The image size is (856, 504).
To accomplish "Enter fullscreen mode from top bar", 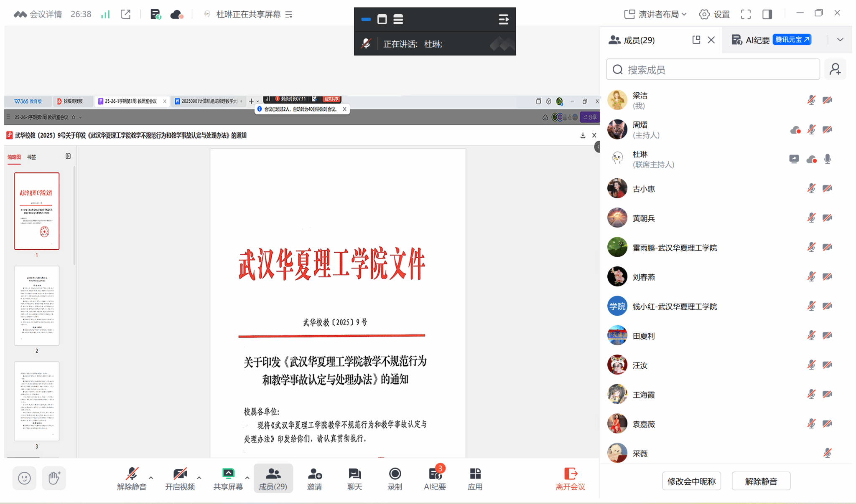I will coord(746,14).
